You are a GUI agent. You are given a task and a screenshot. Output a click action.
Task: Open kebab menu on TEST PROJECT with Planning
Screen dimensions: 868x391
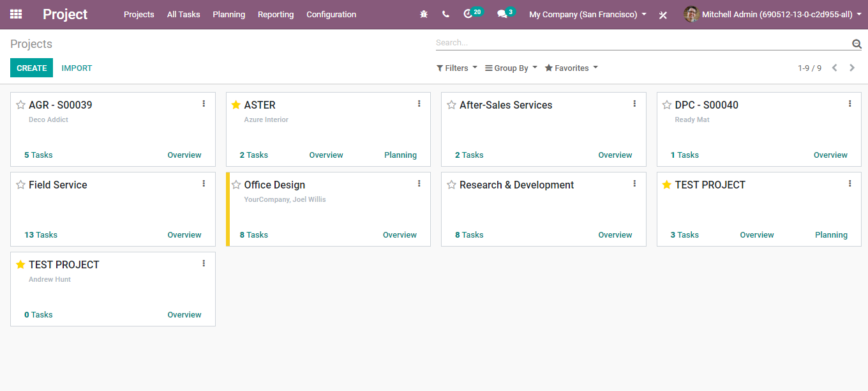(x=850, y=183)
